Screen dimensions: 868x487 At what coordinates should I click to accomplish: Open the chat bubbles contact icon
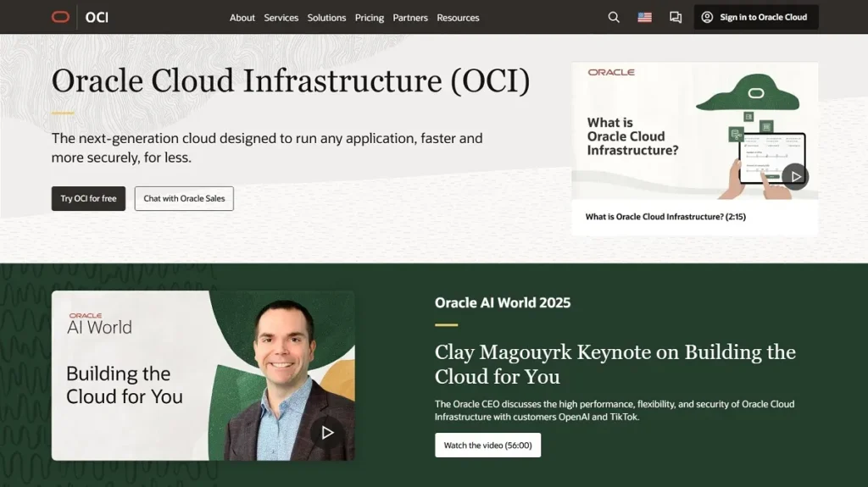(676, 17)
